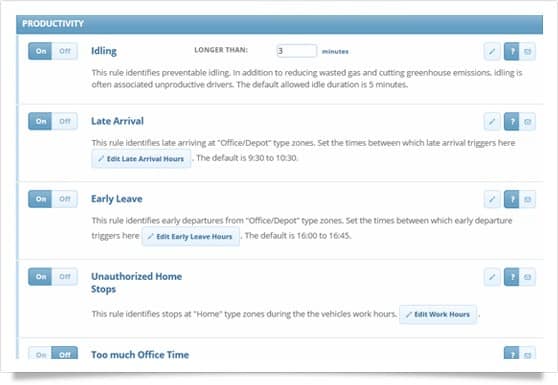Open the help icon for Late Arrival
The height and width of the screenshot is (385, 558).
coord(512,122)
